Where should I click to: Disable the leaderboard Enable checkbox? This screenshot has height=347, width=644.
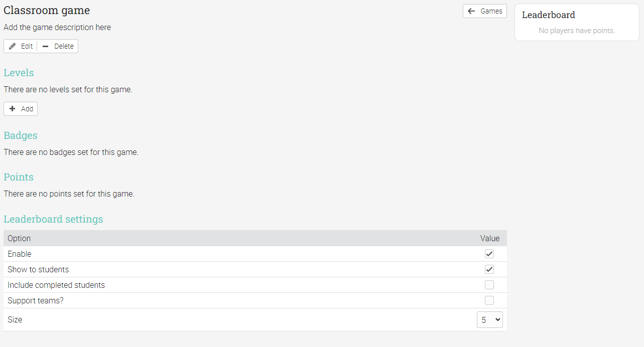[x=489, y=254]
